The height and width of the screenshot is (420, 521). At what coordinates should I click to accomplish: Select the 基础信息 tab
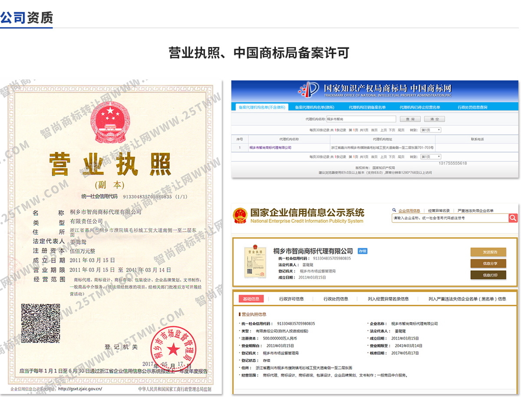click(251, 299)
